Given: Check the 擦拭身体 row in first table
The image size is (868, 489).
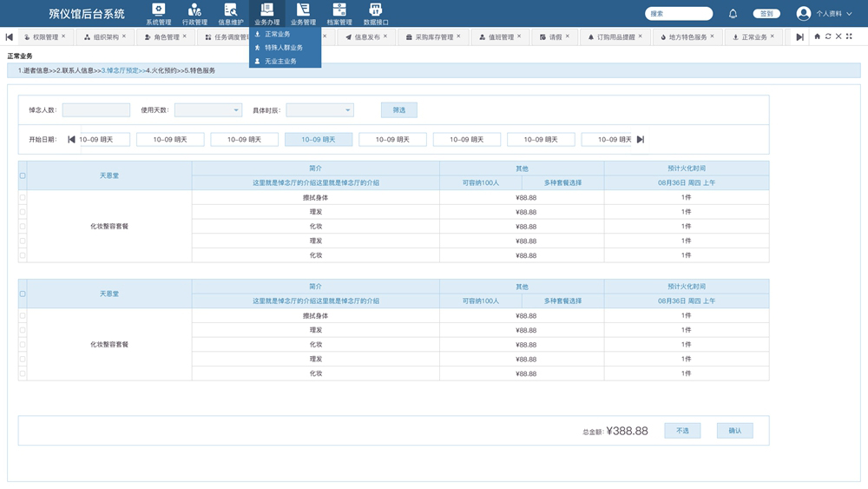Looking at the screenshot, I should click(23, 198).
